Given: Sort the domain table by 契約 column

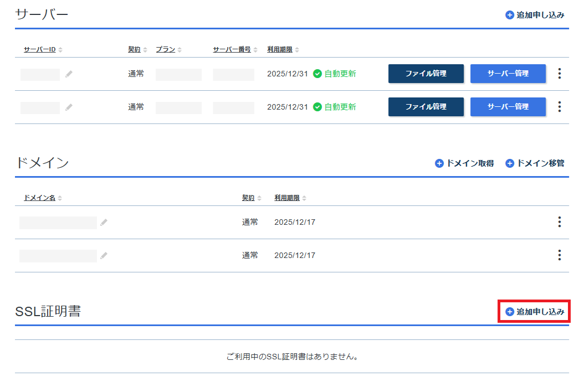Looking at the screenshot, I should [252, 198].
